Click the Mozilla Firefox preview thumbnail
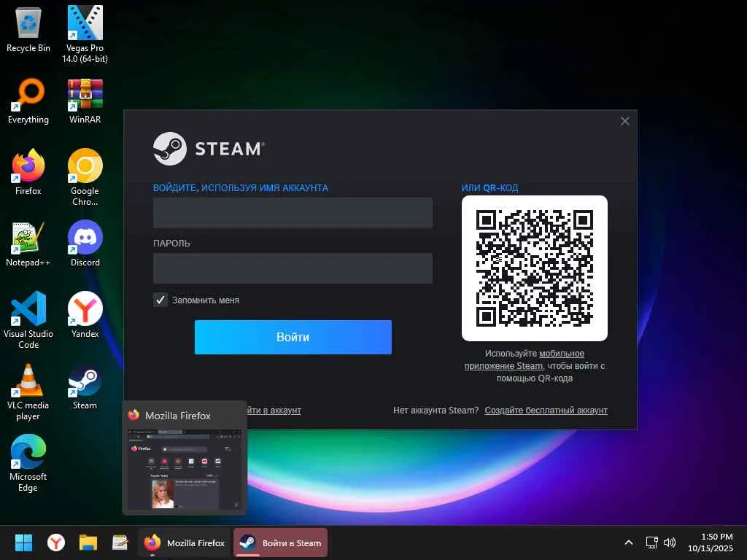This screenshot has width=747, height=560. [x=185, y=470]
